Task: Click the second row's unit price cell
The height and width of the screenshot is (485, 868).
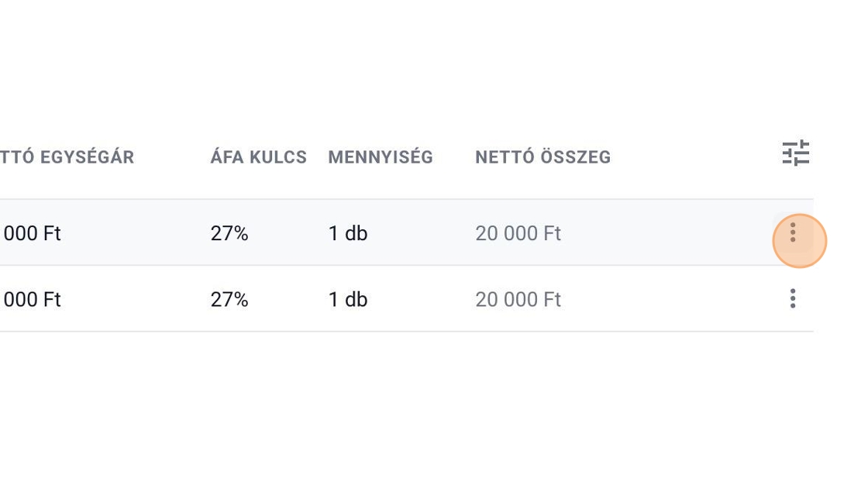Action: 31,300
